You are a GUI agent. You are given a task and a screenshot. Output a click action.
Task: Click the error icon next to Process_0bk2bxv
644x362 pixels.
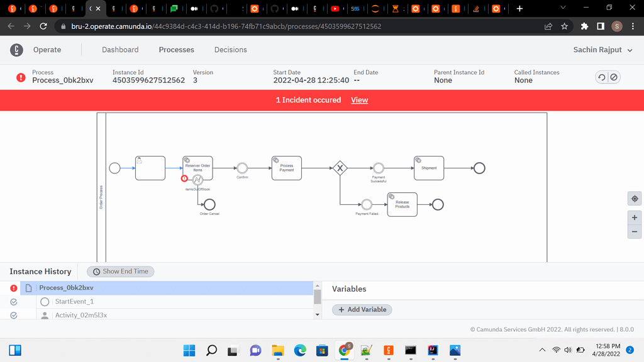coord(13,287)
